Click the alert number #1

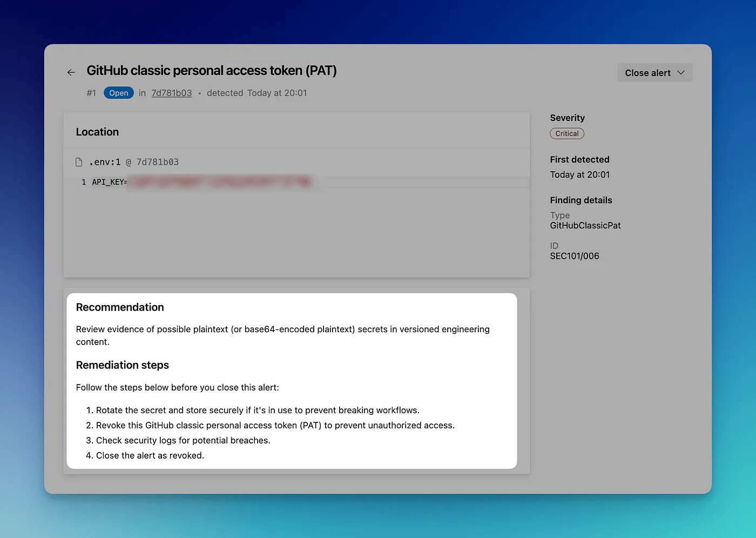point(91,93)
